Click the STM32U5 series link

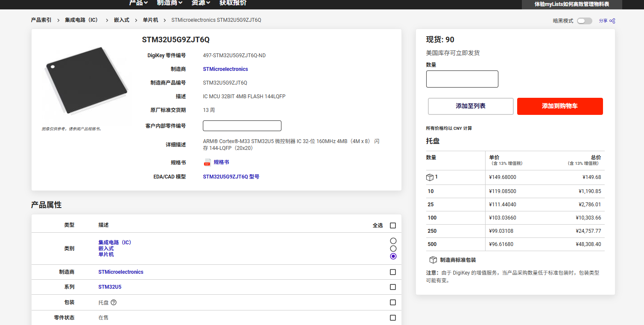pyautogui.click(x=110, y=287)
